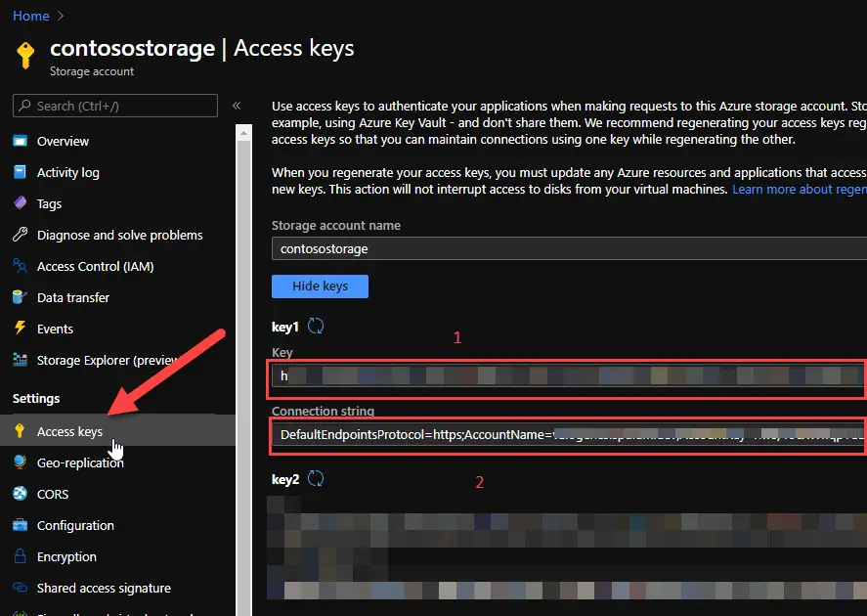Click the key1 Connection string field
The image size is (867, 616).
coord(567,434)
